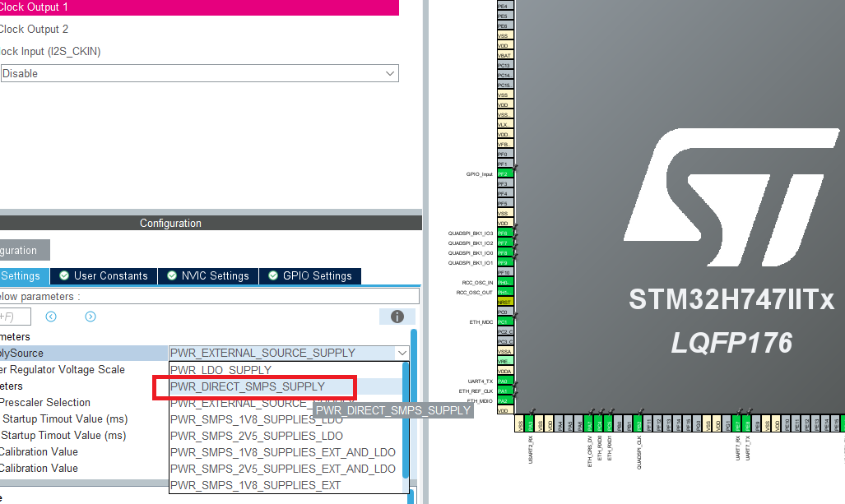845x504 pixels.
Task: Switch to the NVIC Settings tab
Action: click(208, 276)
